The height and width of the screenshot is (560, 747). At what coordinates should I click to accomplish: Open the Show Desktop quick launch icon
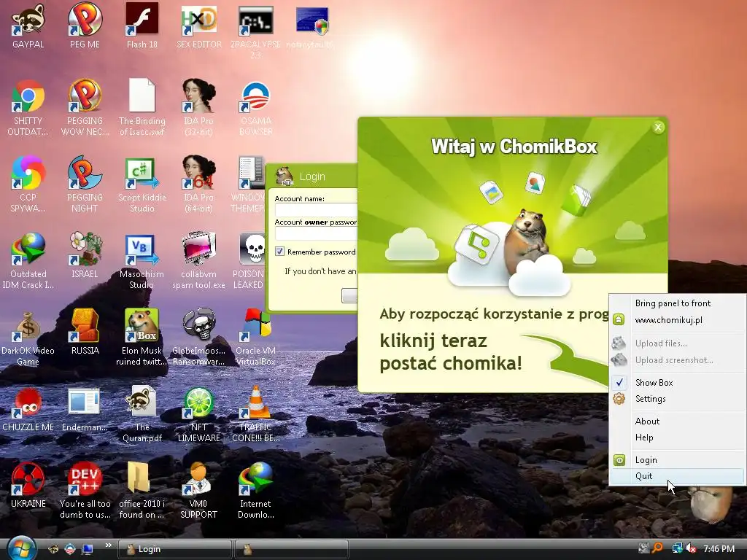coord(88,549)
